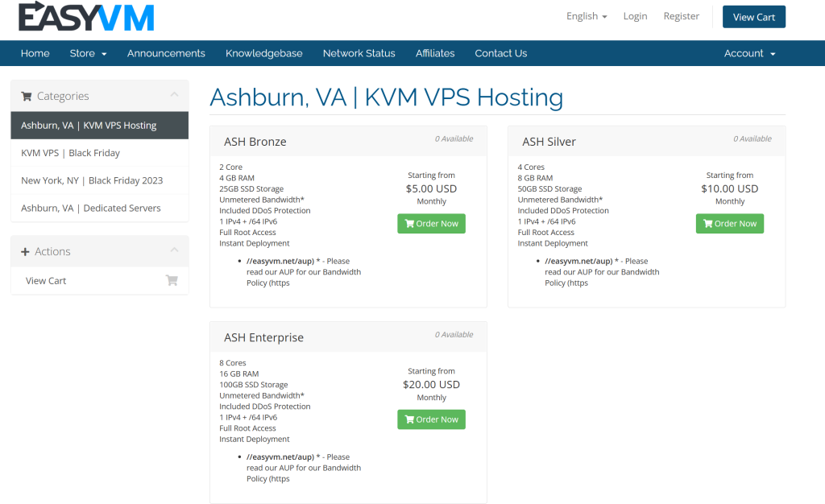825x504 pixels.
Task: Click the $5.00 USD price
Action: click(432, 188)
